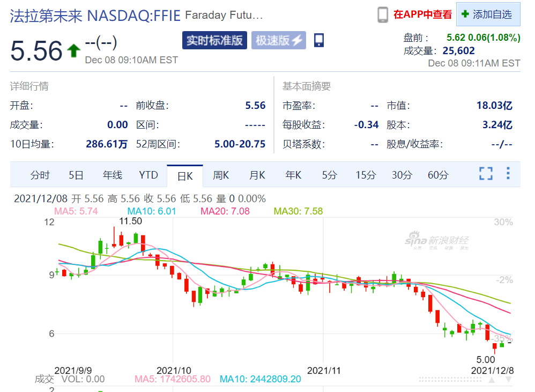Click the 详细行情 section heading
Screen dimensions: 535x392
click(x=29, y=86)
